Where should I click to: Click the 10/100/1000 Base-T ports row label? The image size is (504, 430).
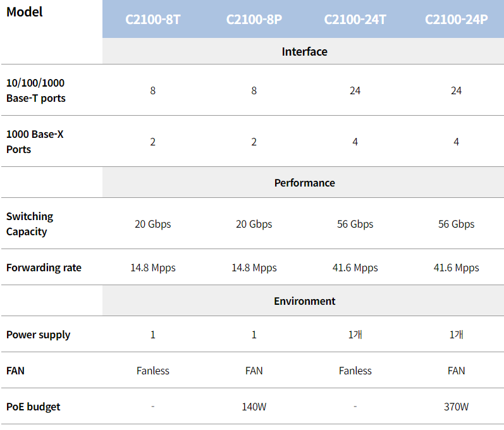(35, 90)
